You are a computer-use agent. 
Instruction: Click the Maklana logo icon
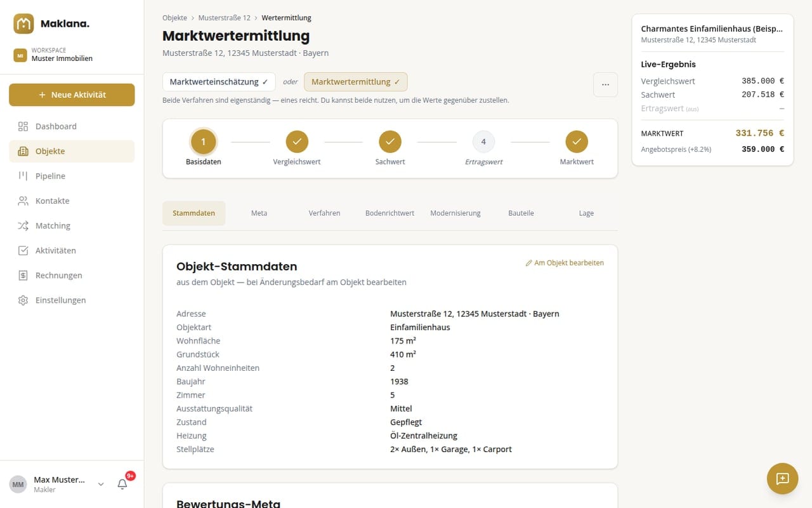pyautogui.click(x=23, y=24)
